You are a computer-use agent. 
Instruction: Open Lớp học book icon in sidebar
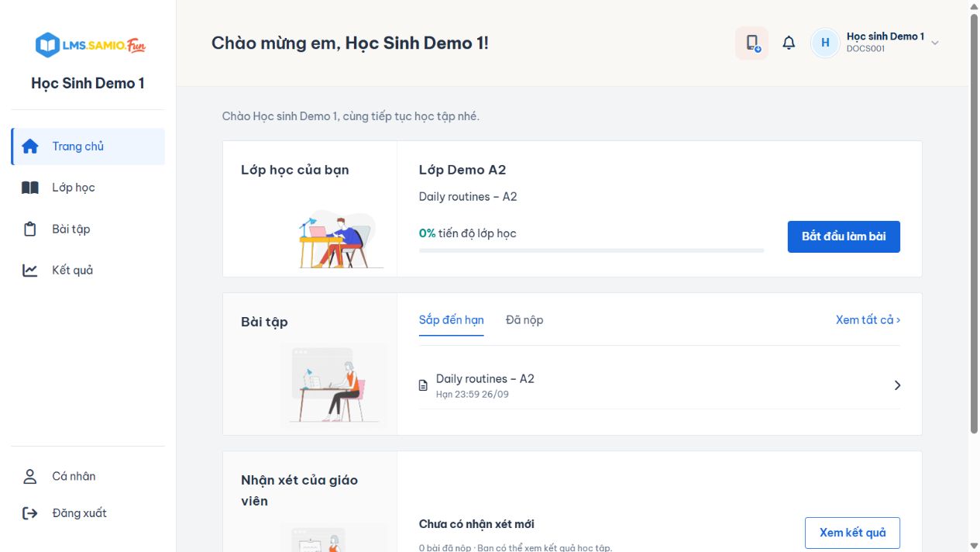click(x=30, y=188)
